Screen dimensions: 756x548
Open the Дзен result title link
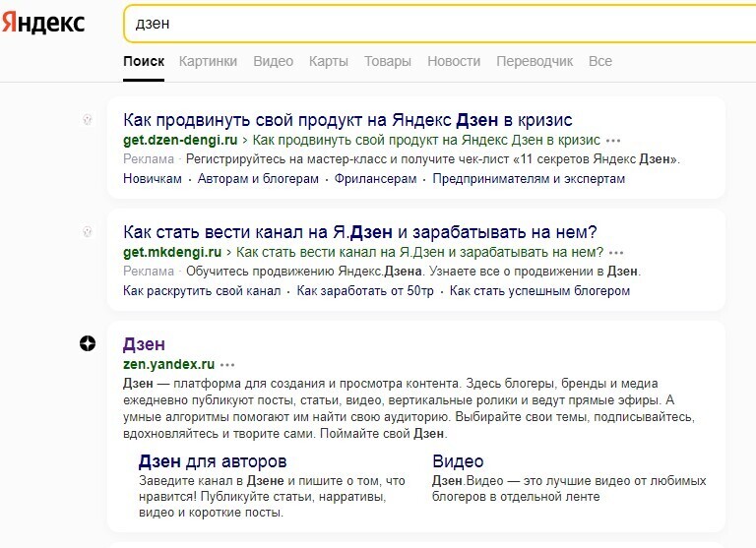click(x=144, y=344)
